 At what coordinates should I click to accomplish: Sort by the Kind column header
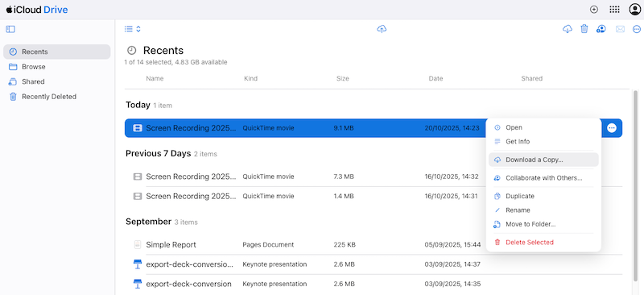(250, 78)
